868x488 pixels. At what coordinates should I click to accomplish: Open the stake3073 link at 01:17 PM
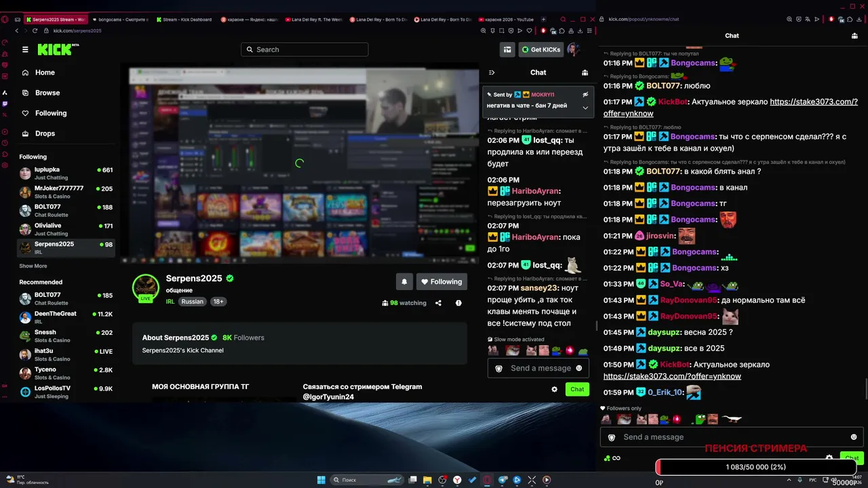(730, 107)
